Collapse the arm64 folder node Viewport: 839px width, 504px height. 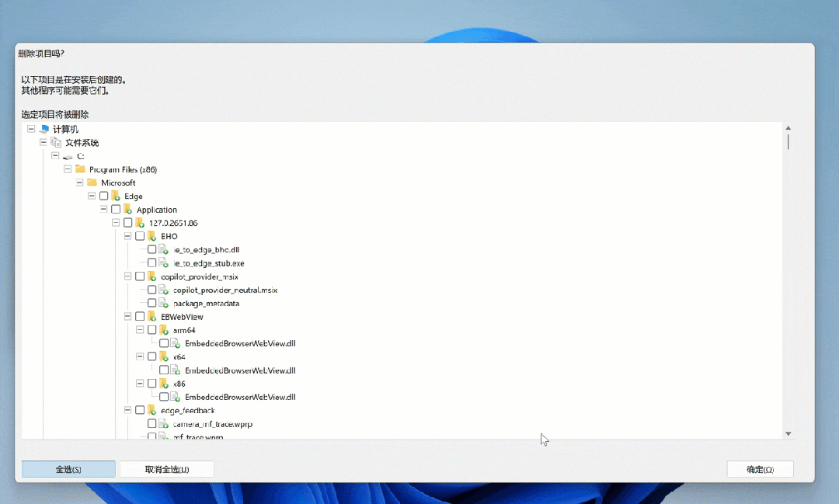point(140,330)
